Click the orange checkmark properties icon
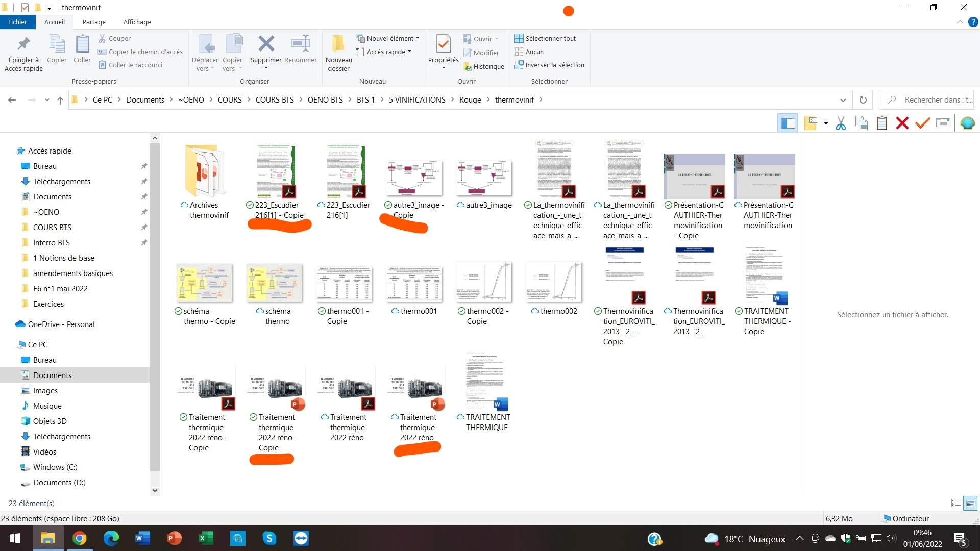The image size is (980, 551). point(922,123)
